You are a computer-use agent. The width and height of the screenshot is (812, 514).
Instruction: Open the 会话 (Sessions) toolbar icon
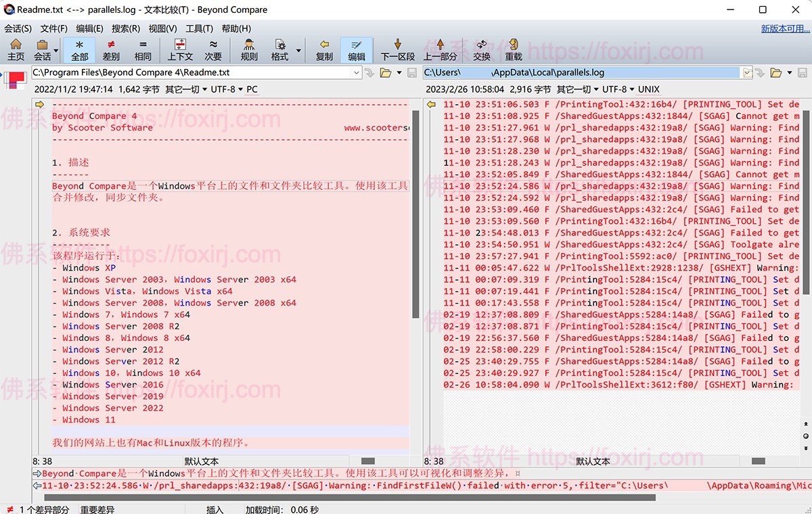pos(42,50)
